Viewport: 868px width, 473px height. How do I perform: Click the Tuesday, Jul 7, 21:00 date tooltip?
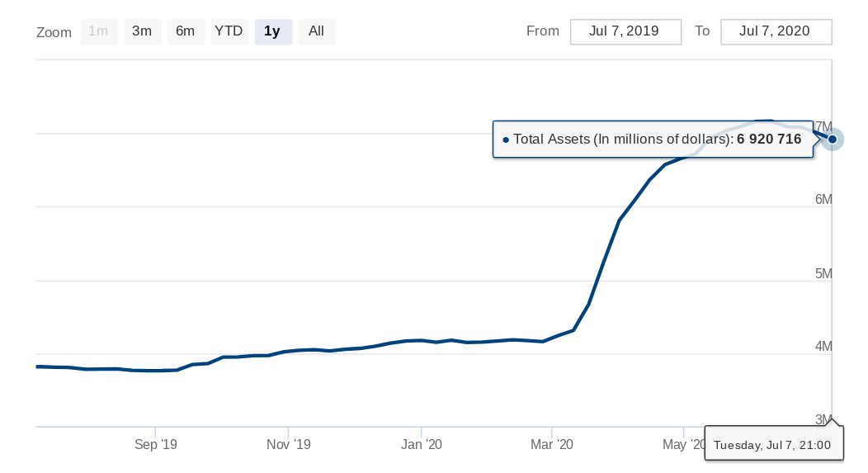point(774,443)
